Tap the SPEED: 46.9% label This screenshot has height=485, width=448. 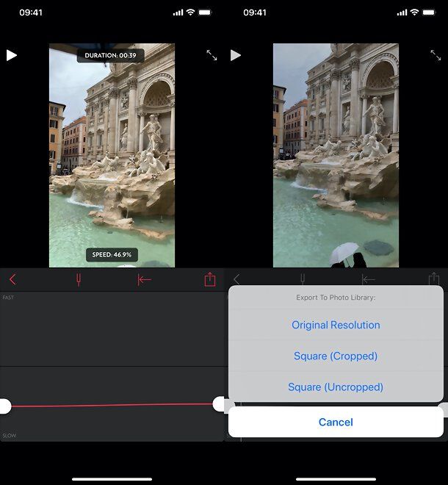(x=112, y=254)
